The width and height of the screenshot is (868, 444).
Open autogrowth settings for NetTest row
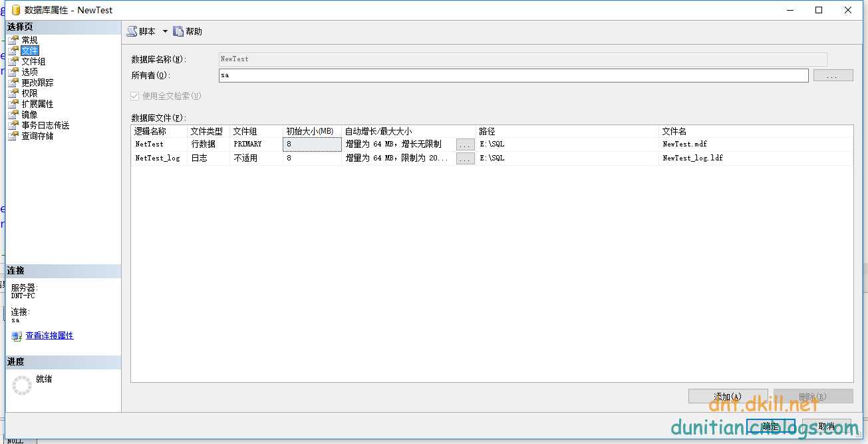tap(466, 144)
